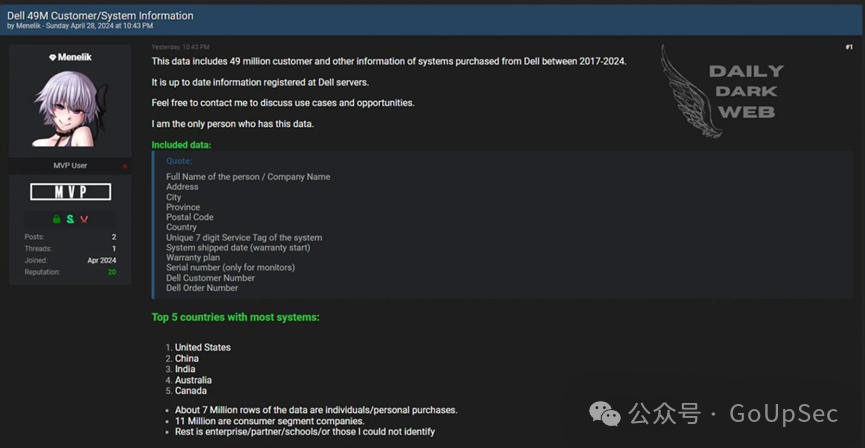
Task: Click the diamond icon beside Menelik username
Action: pos(52,58)
